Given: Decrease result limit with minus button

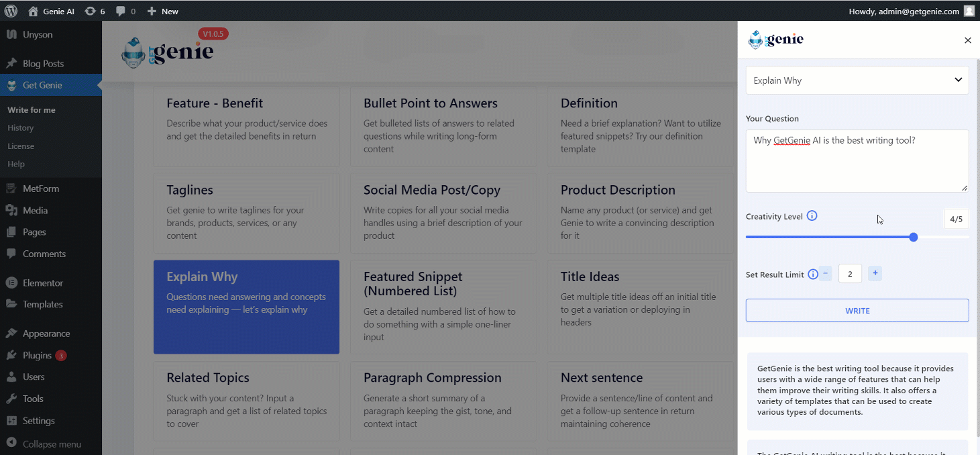Looking at the screenshot, I should point(826,273).
